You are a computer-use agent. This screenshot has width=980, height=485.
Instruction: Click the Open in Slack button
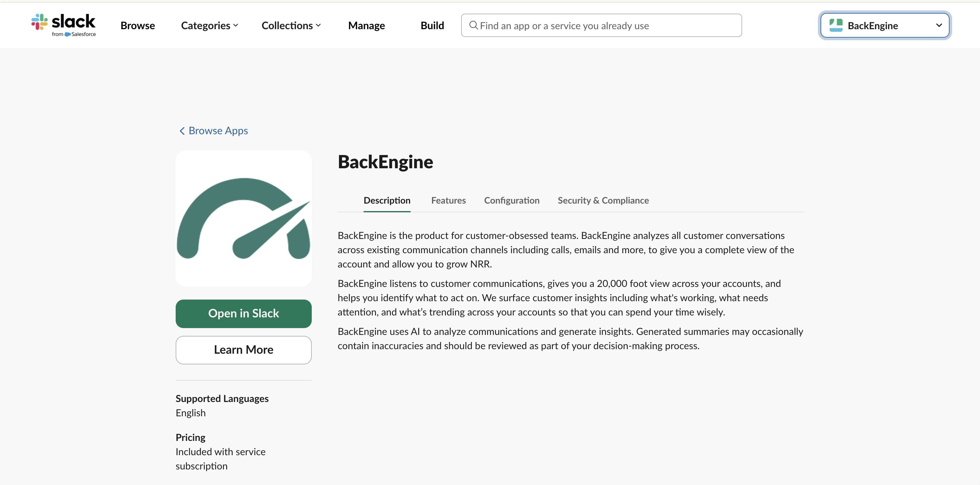pyautogui.click(x=243, y=313)
